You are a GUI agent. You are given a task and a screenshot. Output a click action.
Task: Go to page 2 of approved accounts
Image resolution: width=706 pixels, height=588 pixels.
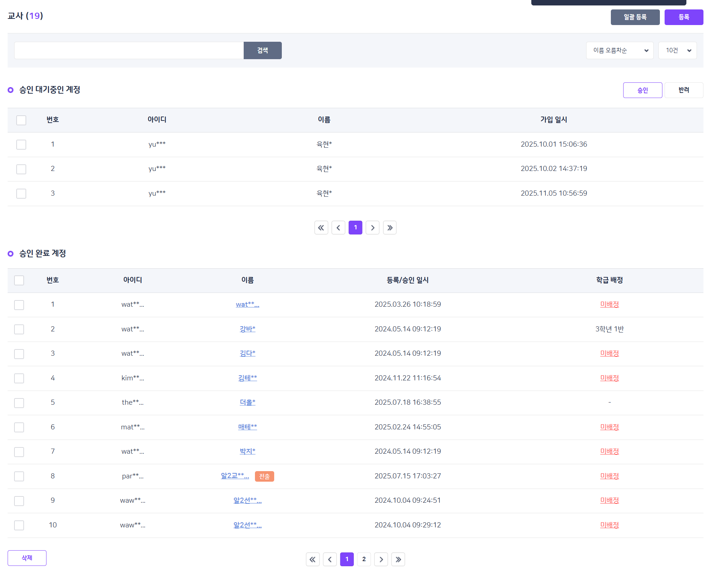coord(364,559)
